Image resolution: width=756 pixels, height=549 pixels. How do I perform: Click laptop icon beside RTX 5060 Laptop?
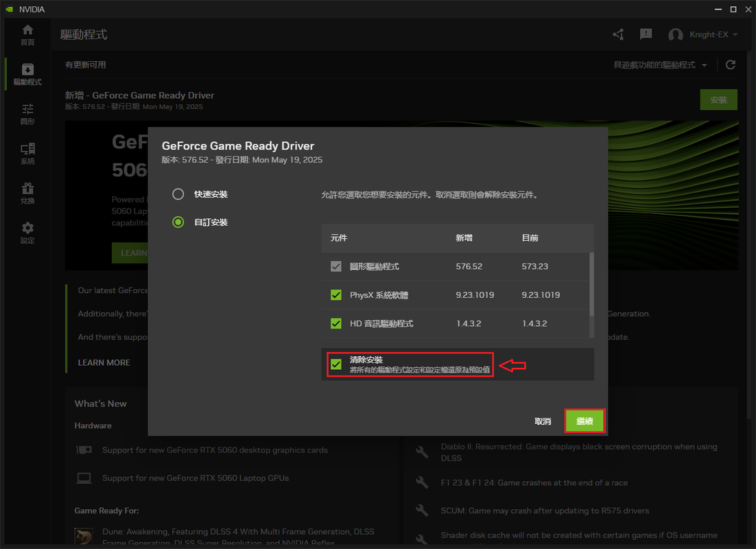(x=84, y=478)
